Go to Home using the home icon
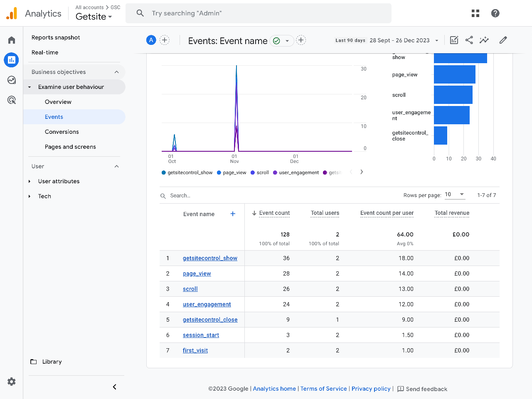532x399 pixels. 11,39
